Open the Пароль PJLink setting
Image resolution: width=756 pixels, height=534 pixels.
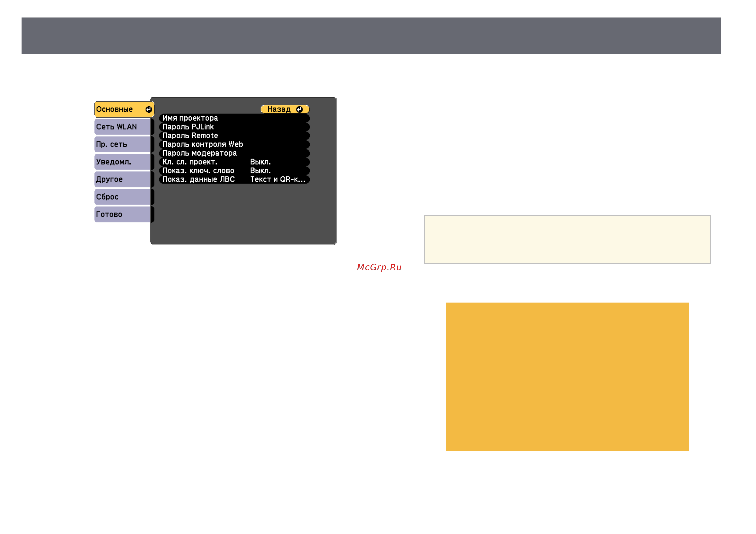click(x=234, y=127)
